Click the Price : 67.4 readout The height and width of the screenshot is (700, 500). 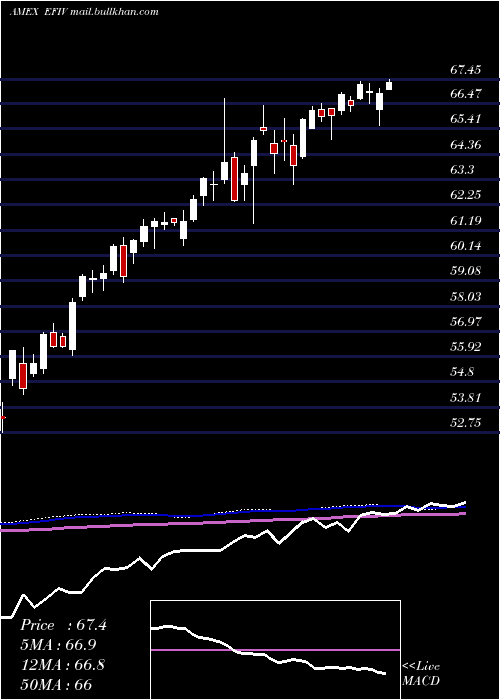[63, 625]
